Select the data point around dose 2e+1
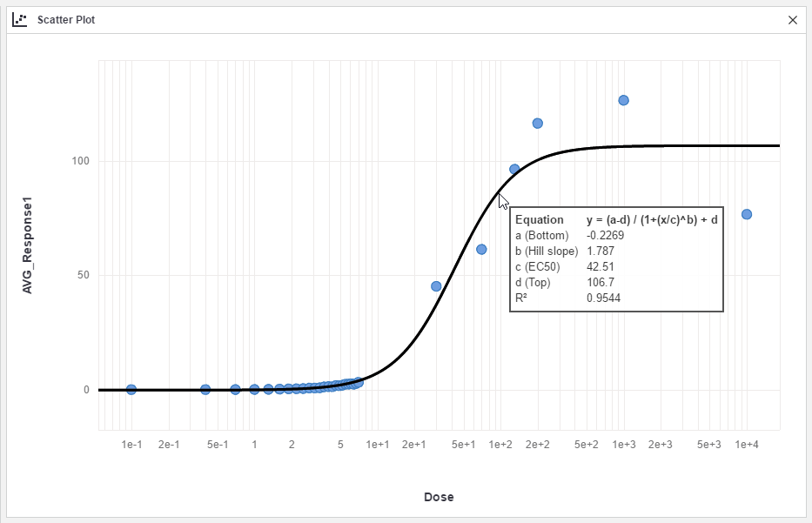The height and width of the screenshot is (523, 812). (435, 285)
